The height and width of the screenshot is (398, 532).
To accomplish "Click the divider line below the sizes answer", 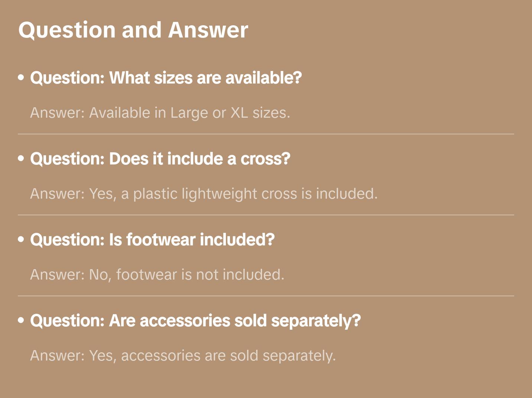I will coord(266,134).
